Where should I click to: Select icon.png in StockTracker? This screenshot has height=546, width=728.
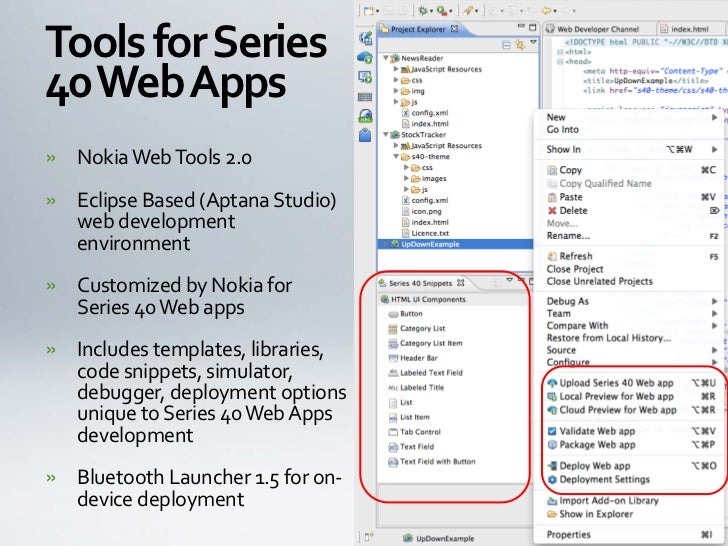pyautogui.click(x=421, y=211)
